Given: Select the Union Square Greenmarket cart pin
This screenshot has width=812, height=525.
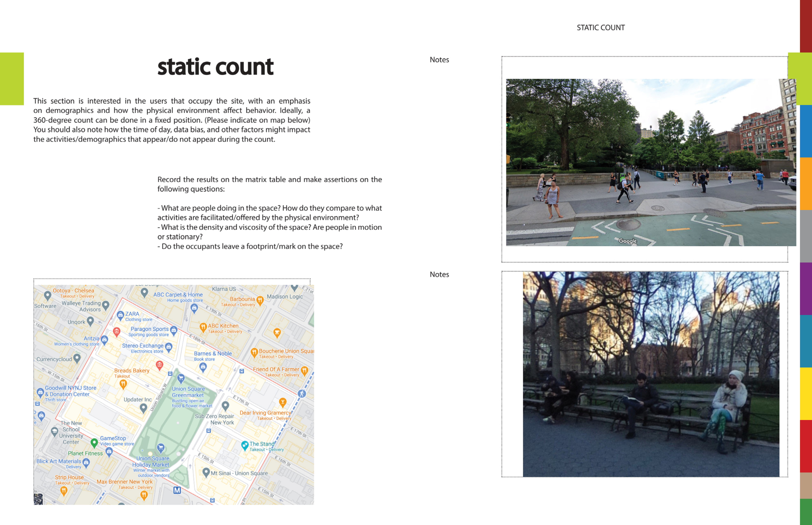Looking at the screenshot, I should pyautogui.click(x=181, y=378).
